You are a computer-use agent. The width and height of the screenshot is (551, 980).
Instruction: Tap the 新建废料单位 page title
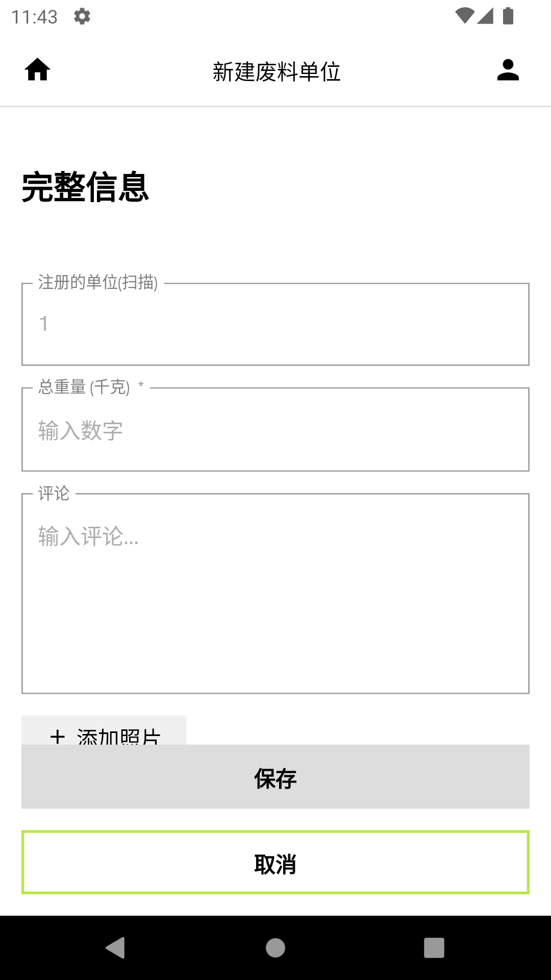click(276, 71)
